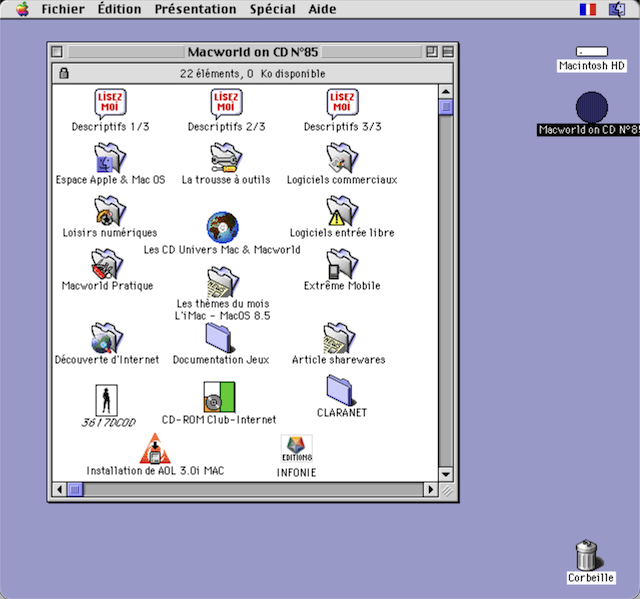
Task: Select the Macintosh HD desktop icon
Action: 592,51
